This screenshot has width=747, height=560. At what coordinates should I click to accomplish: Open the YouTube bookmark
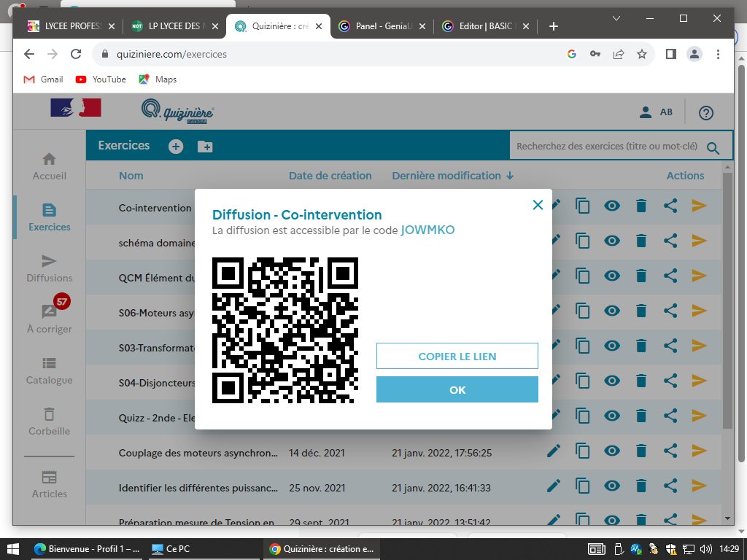pos(101,79)
